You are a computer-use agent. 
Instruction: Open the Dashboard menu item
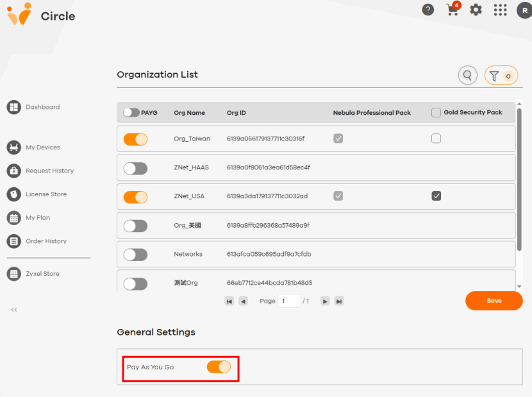[43, 107]
